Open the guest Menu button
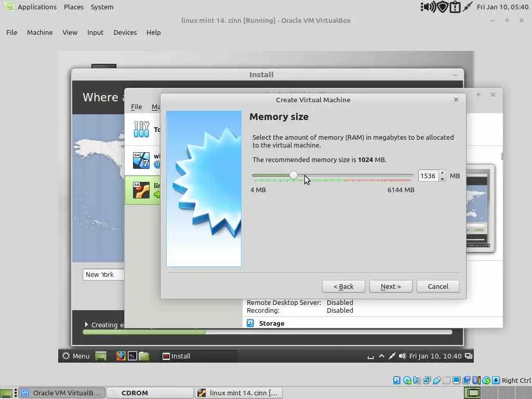 76,356
